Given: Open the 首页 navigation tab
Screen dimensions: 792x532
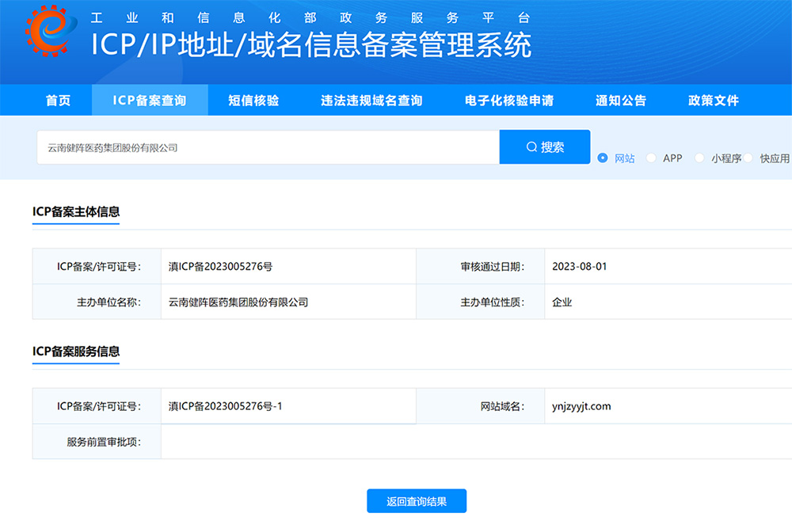Looking at the screenshot, I should pos(58,101).
